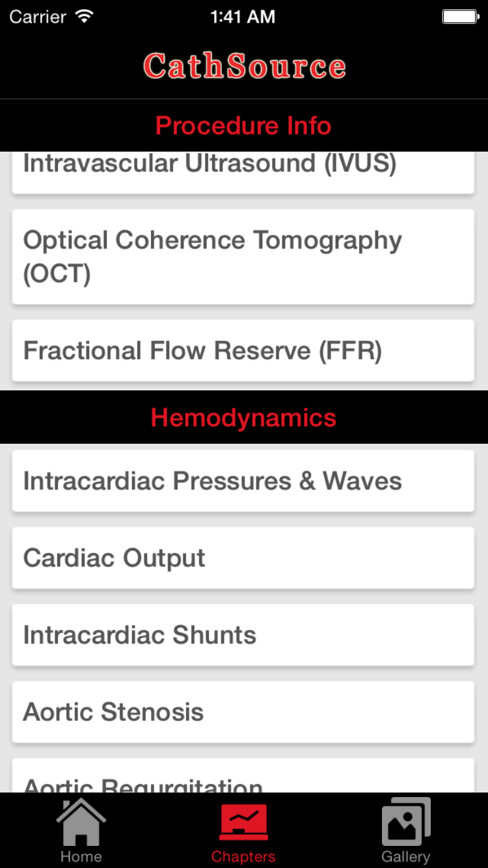Tap the CathSource title logo

[244, 66]
